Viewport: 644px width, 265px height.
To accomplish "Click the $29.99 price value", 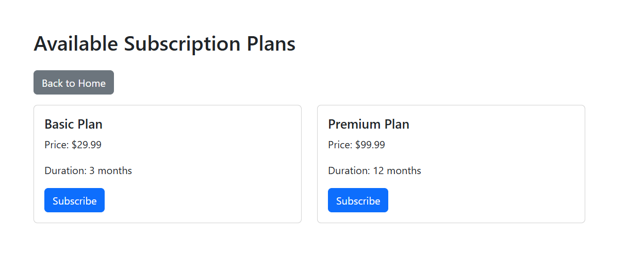I will 87,145.
